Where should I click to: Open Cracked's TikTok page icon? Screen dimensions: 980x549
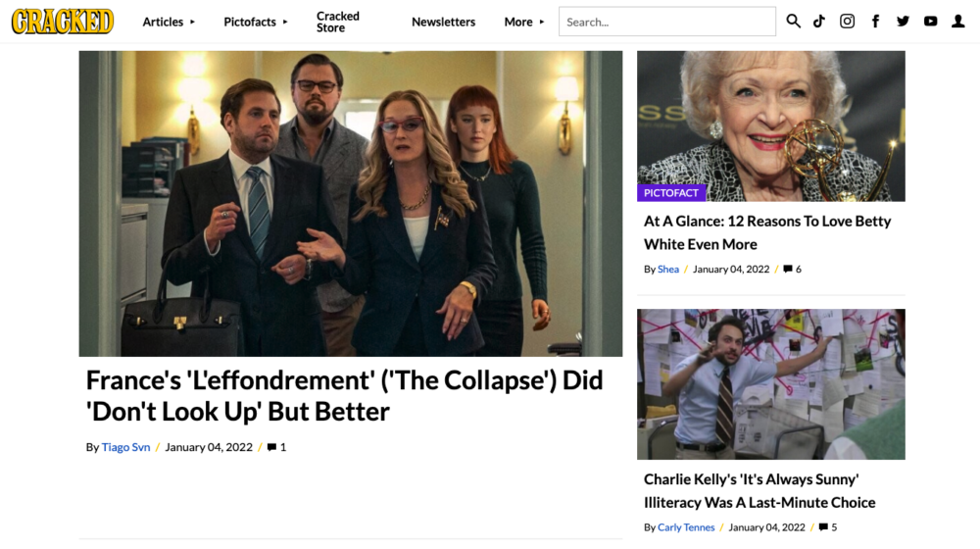[x=819, y=22]
